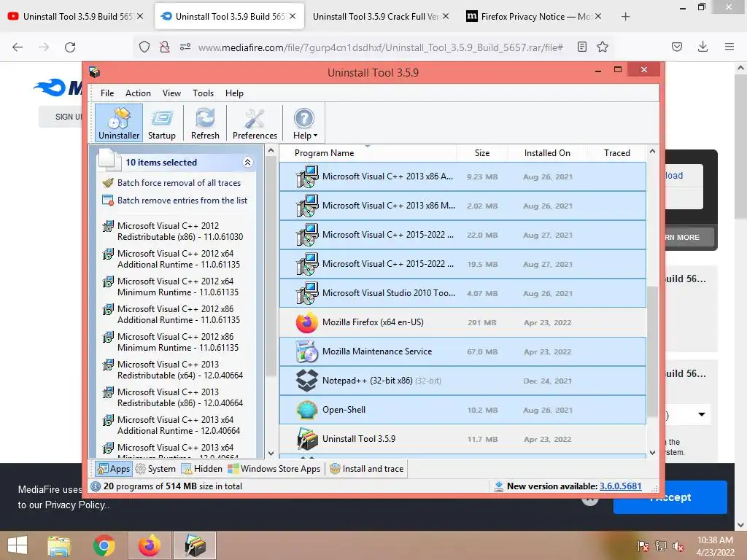Click the Uninstall Tool 3.5.9 list icon

[307, 439]
